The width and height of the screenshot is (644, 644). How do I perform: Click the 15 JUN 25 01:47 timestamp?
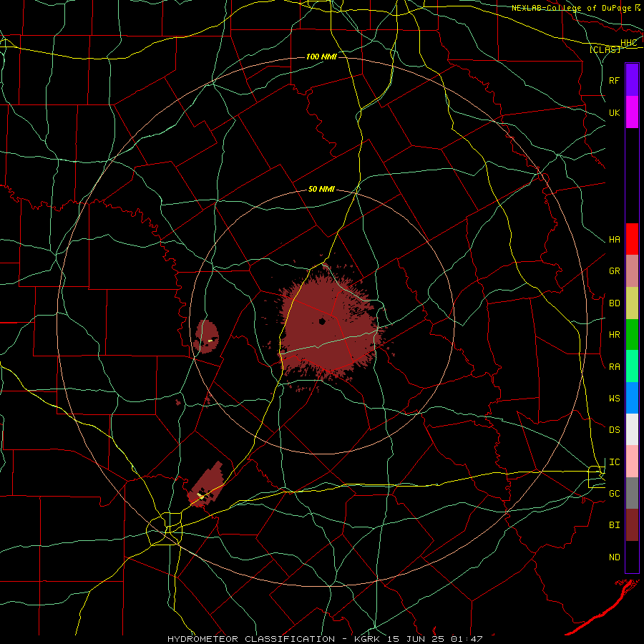coord(435,639)
